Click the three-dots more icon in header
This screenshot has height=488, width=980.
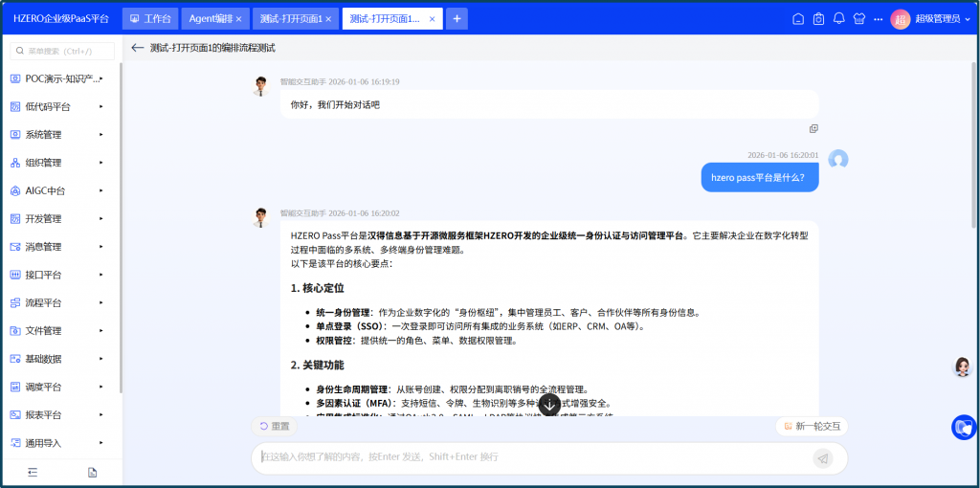coord(878,19)
